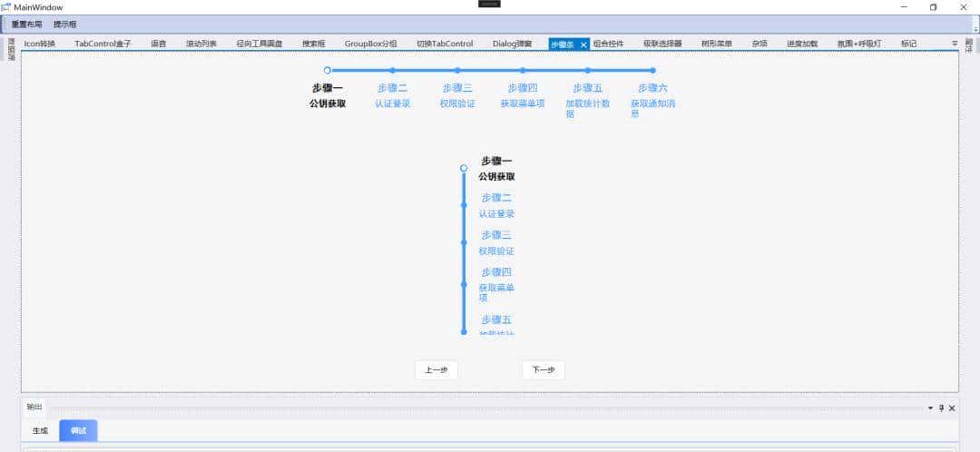
Task: Click 获取菜单项 text in the vertical step bar
Action: 496,292
